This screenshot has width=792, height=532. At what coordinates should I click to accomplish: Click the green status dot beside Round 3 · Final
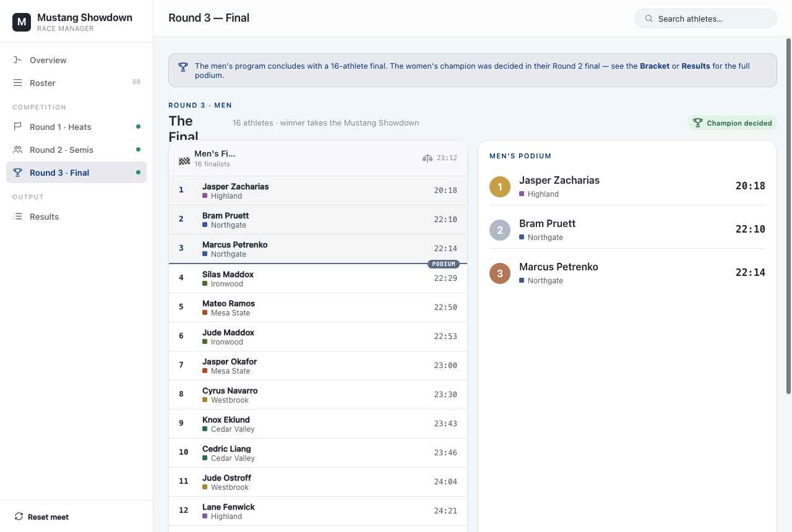click(138, 173)
